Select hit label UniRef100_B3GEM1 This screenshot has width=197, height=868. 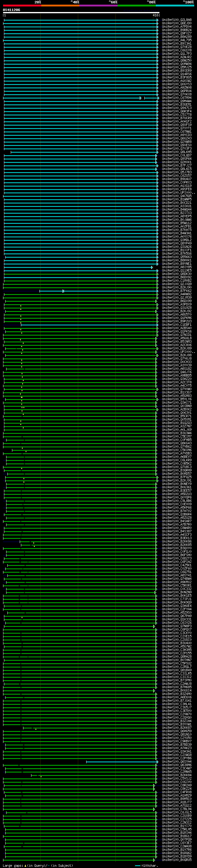pyautogui.click(x=176, y=104)
